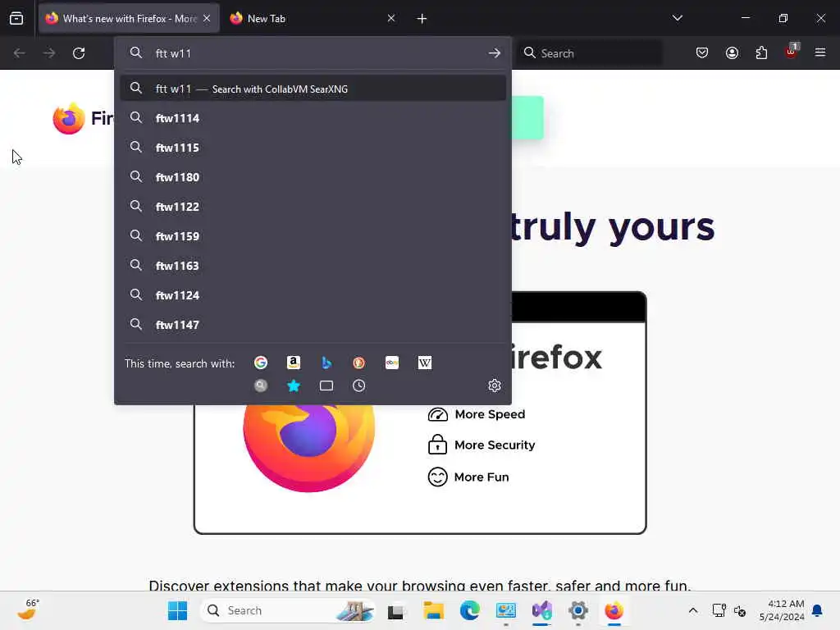Click the muted volume tray icon
The width and height of the screenshot is (840, 630).
740,610
